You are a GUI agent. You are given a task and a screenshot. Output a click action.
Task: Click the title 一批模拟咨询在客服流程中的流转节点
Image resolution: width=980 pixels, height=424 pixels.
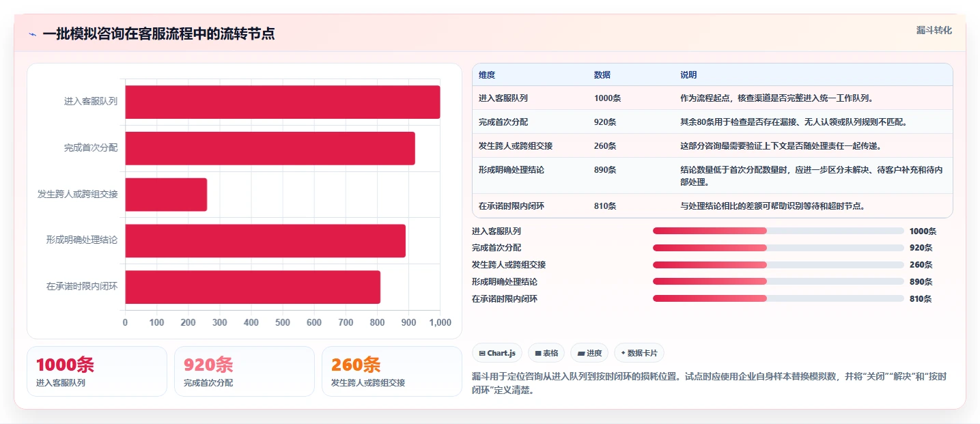(158, 33)
